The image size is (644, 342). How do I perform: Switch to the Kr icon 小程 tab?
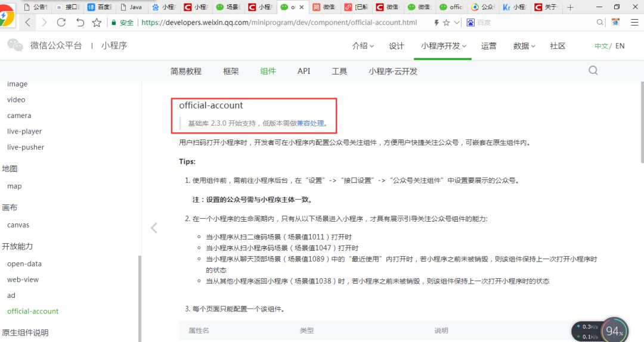[x=515, y=7]
